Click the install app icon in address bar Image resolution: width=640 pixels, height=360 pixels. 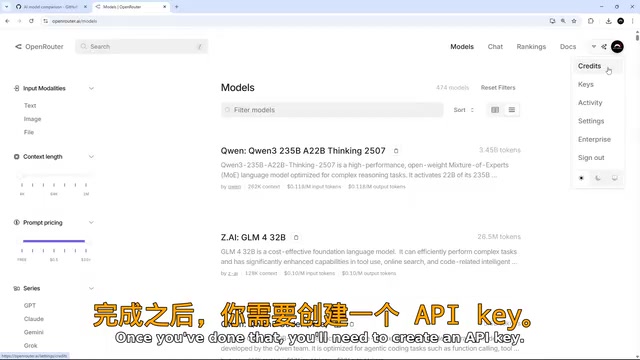(x=552, y=21)
